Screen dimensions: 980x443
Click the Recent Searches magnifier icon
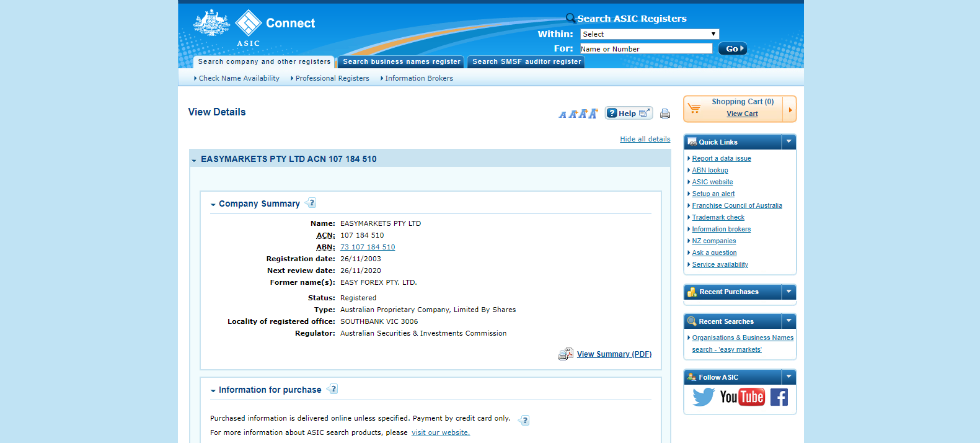coord(692,321)
